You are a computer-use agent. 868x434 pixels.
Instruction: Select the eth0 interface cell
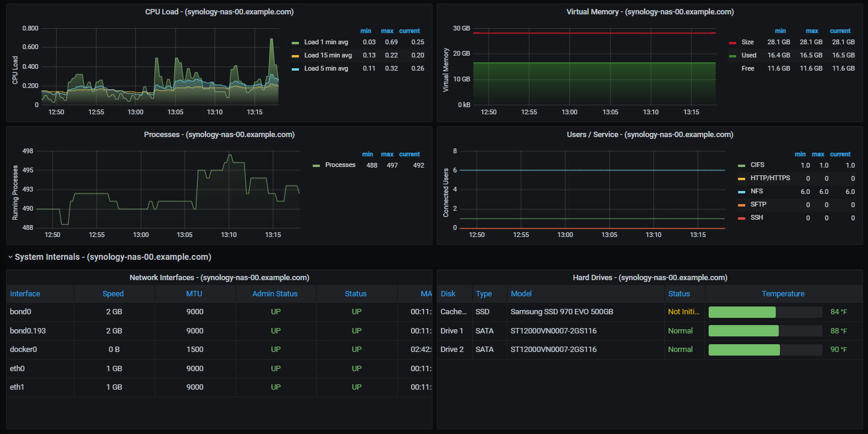pos(40,369)
